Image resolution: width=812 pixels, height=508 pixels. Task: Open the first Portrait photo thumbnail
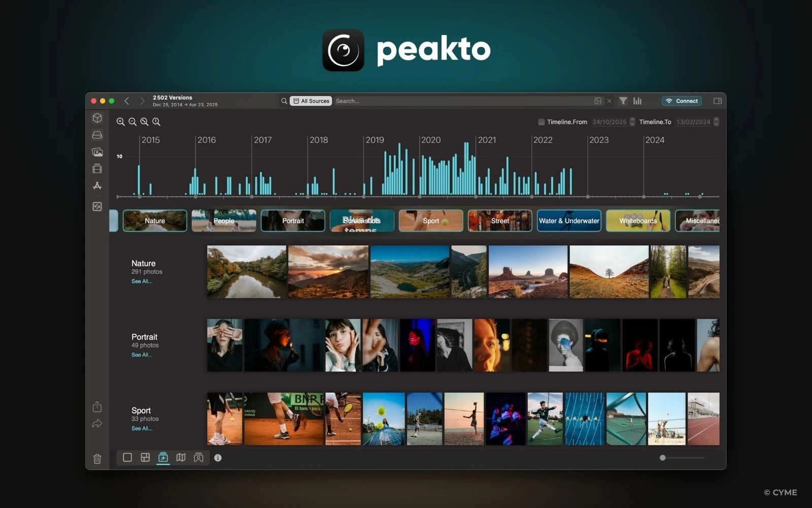click(225, 345)
